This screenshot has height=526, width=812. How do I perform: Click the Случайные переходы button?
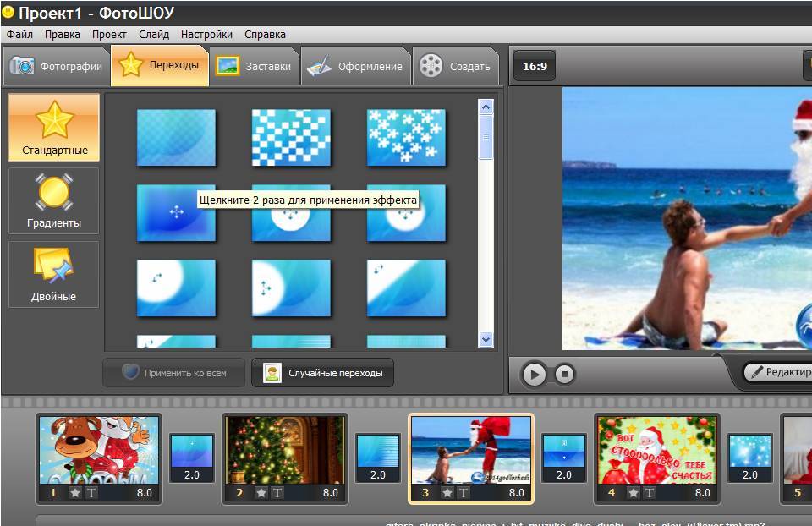[x=322, y=373]
